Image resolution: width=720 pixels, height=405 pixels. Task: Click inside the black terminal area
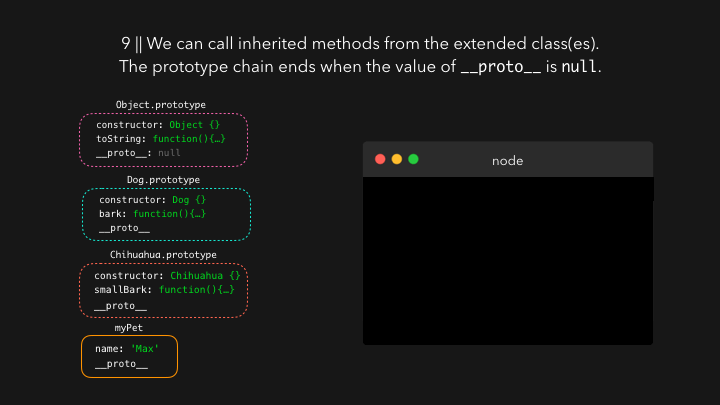coord(507,260)
